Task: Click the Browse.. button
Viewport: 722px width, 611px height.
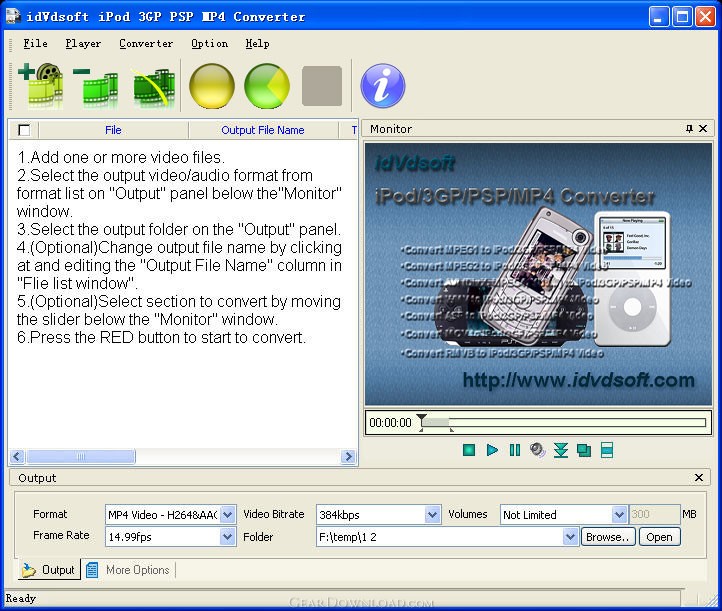Action: tap(608, 537)
